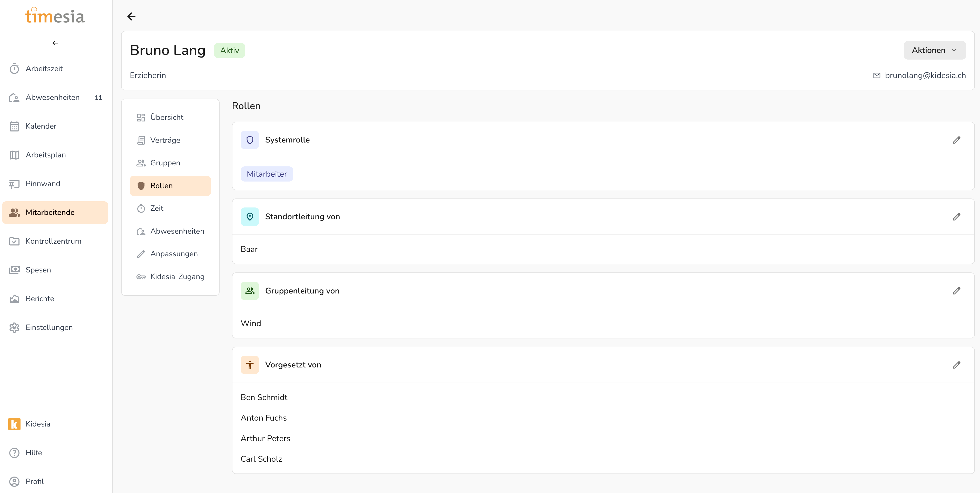Edit the Systemrolle with pencil icon
This screenshot has width=980, height=493.
point(956,140)
